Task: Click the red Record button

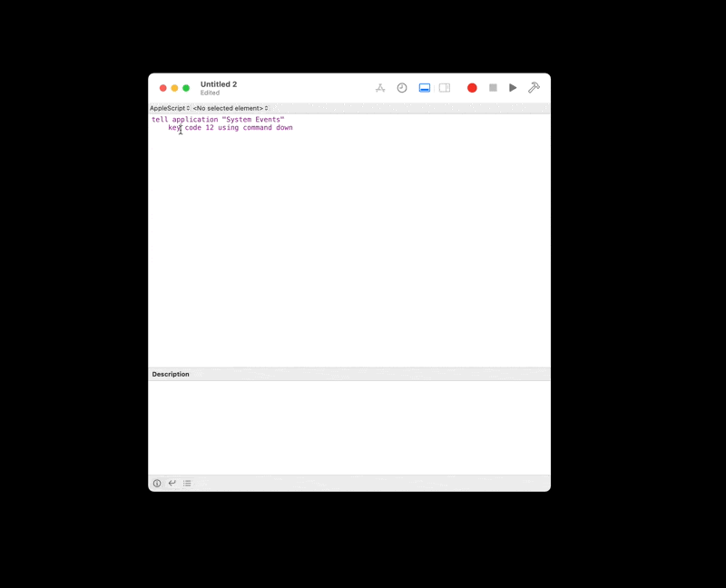Action: pyautogui.click(x=472, y=87)
